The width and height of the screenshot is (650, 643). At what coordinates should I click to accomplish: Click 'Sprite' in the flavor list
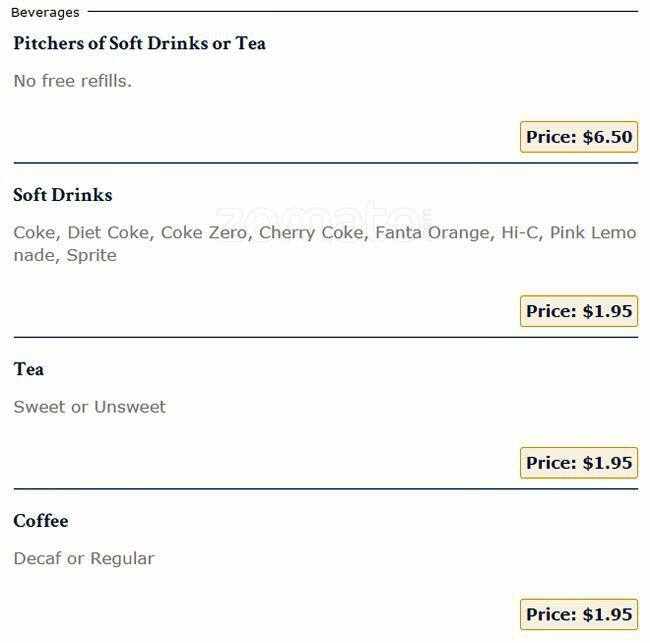coord(91,256)
